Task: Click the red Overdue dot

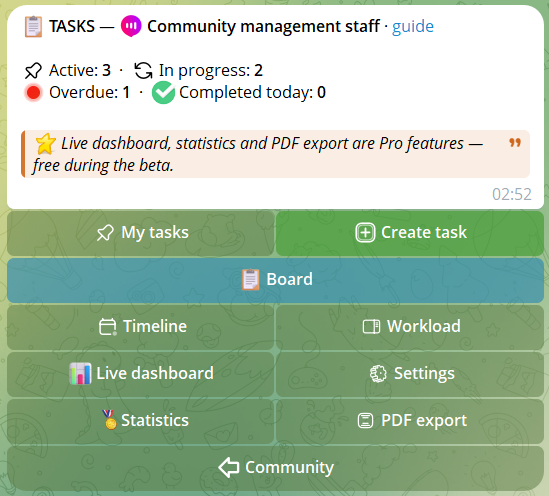Action: tap(33, 93)
